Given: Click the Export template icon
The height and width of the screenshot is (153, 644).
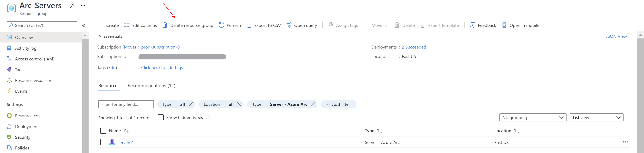Looking at the screenshot, I should (x=423, y=25).
